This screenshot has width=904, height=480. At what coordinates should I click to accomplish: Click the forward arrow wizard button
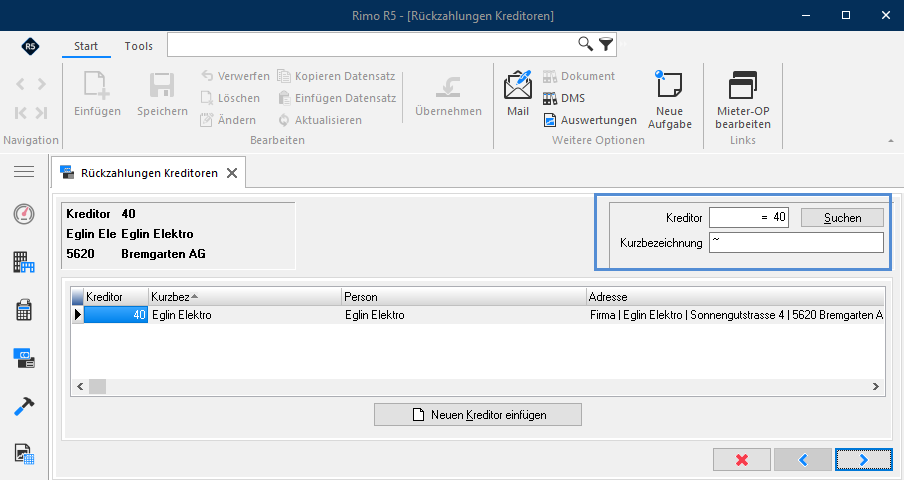point(864,460)
